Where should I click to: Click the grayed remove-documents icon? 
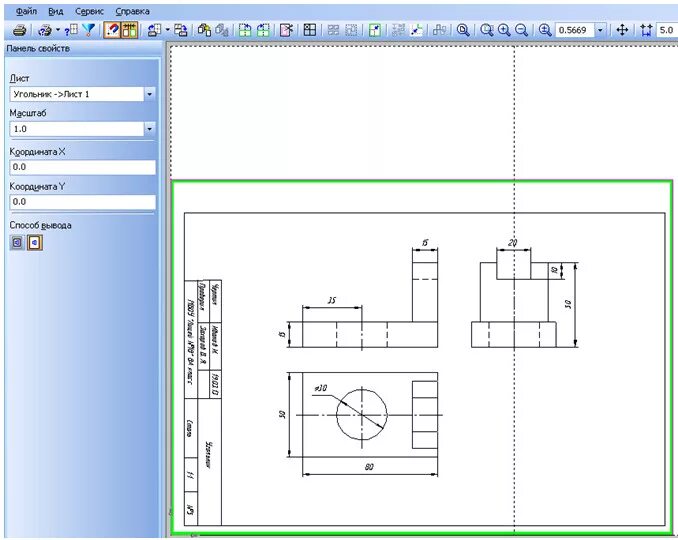point(222,30)
